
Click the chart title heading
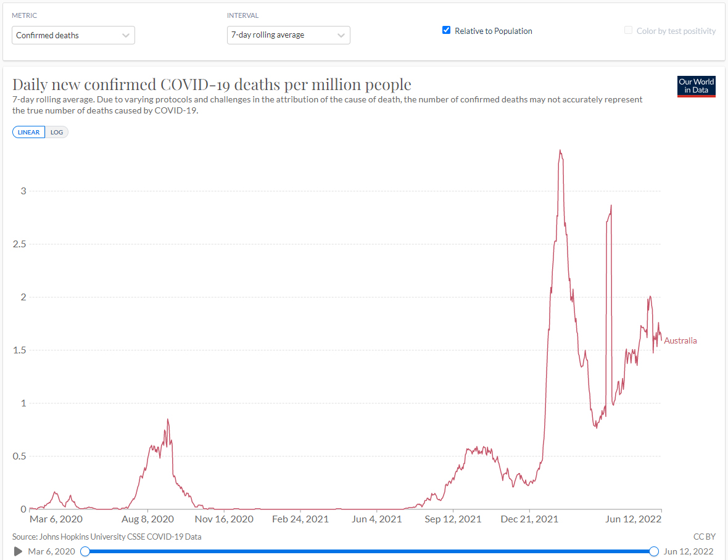[212, 84]
